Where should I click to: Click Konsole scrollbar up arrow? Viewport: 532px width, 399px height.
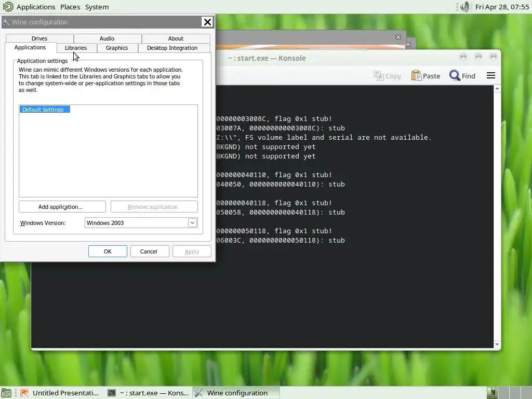497,88
